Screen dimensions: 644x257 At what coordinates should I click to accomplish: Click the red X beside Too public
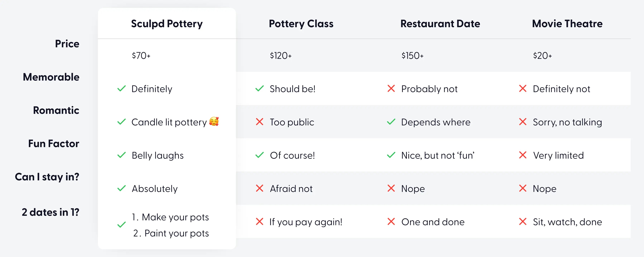tap(259, 122)
